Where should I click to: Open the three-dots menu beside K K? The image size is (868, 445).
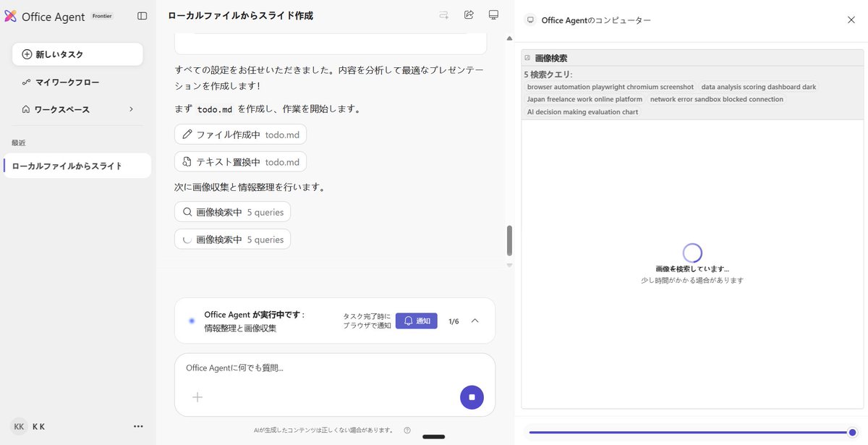138,426
